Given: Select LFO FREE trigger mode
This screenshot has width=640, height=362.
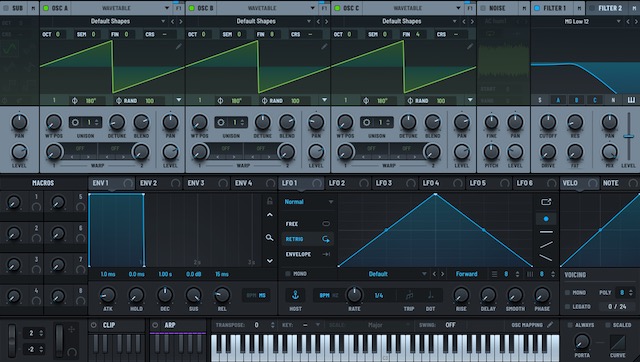Looking at the screenshot, I should click(x=308, y=224).
